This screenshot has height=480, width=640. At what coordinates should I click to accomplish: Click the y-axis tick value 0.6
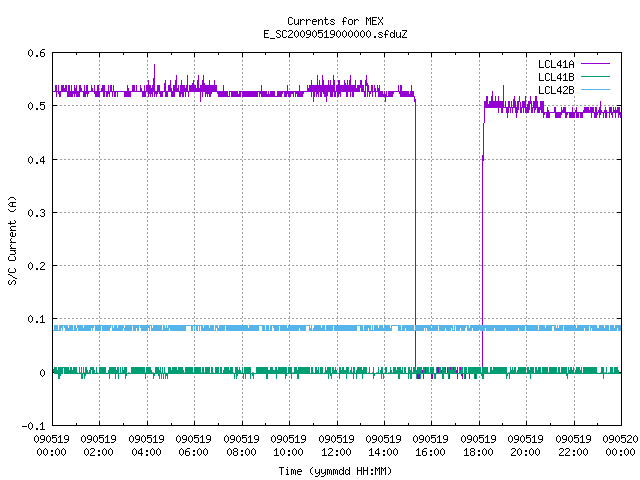pos(36,53)
